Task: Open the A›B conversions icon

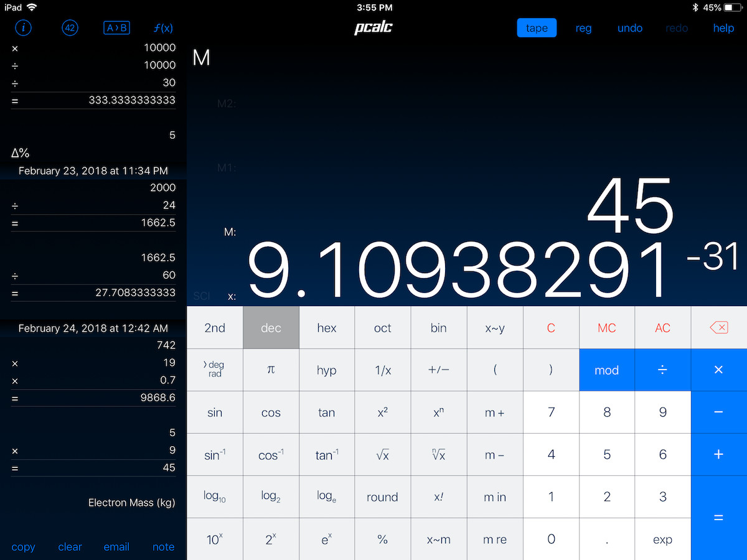Action: 116,27
